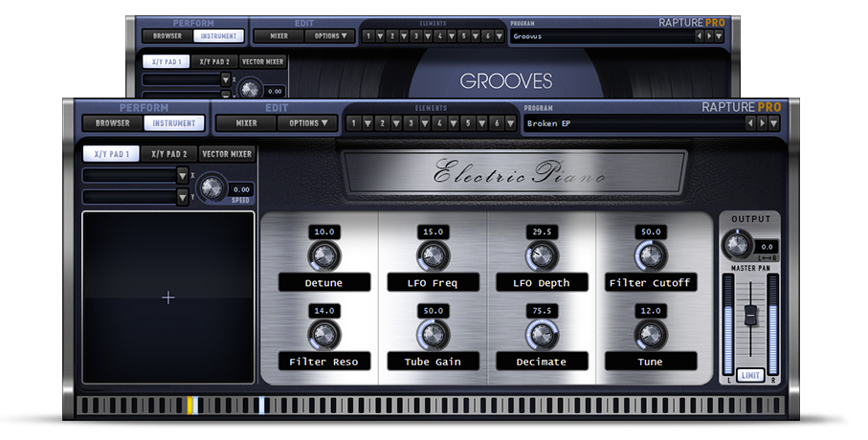Screen dimensions: 868x440
Task: Switch to the X/Y PAD 2 tab
Action: [x=168, y=154]
